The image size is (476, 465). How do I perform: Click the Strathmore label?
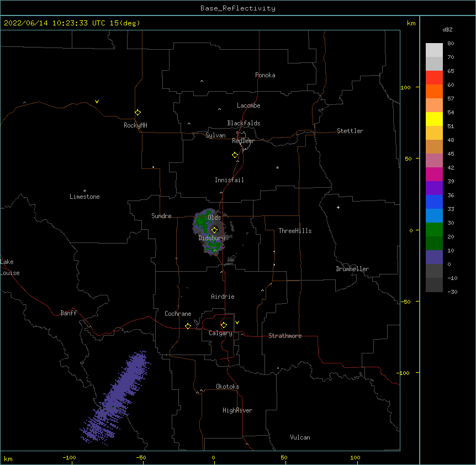click(x=285, y=336)
